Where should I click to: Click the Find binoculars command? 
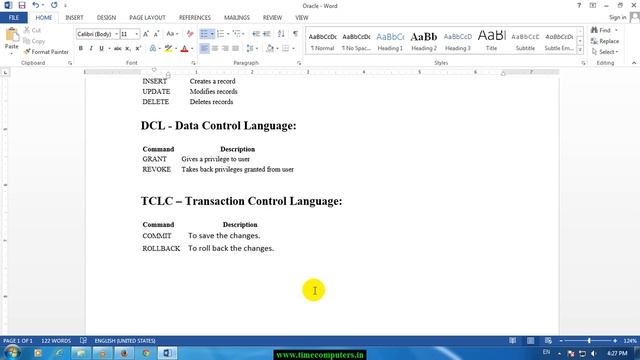[602, 30]
